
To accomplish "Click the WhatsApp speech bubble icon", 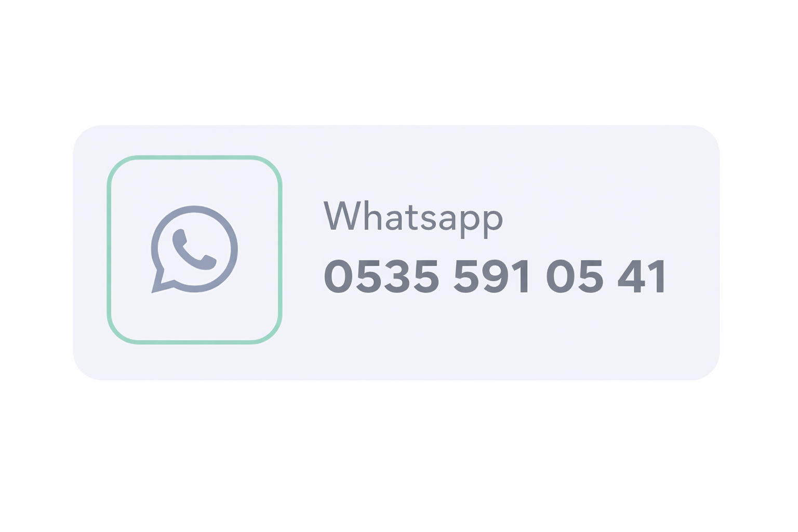I will point(194,249).
